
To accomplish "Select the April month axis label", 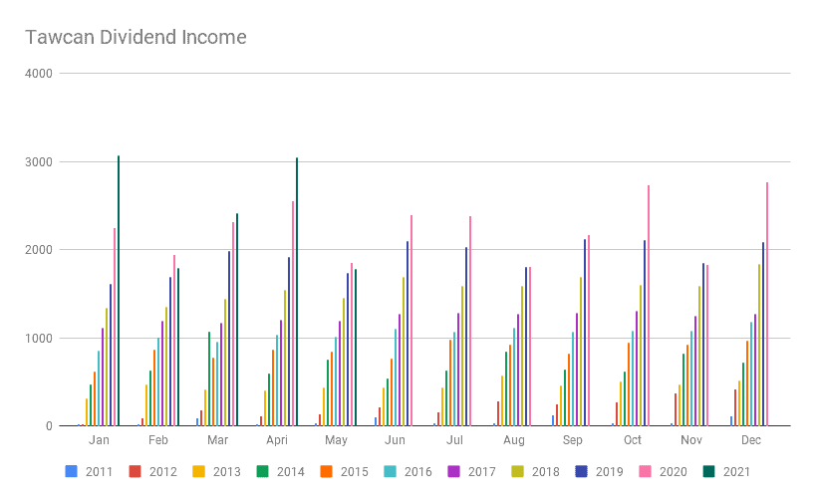I will [277, 439].
